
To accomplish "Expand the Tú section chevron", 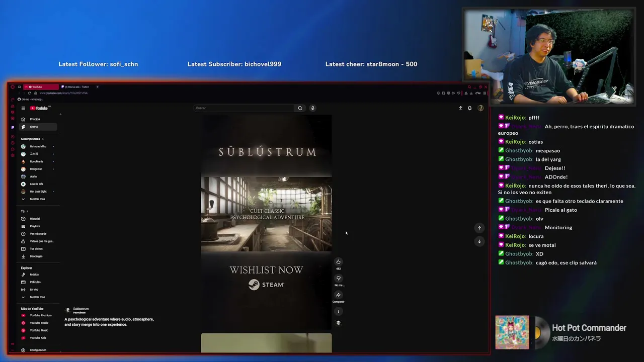I will [27, 211].
